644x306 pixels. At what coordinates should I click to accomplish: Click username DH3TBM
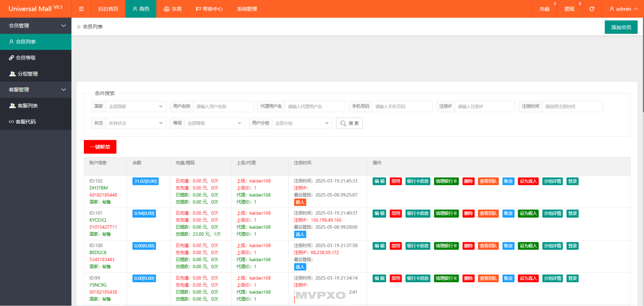(x=99, y=188)
